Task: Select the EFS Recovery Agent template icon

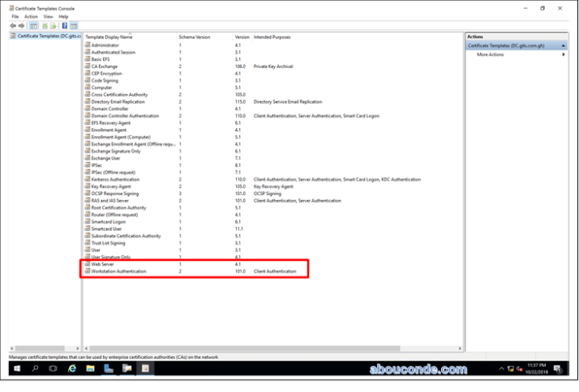Action: point(88,123)
